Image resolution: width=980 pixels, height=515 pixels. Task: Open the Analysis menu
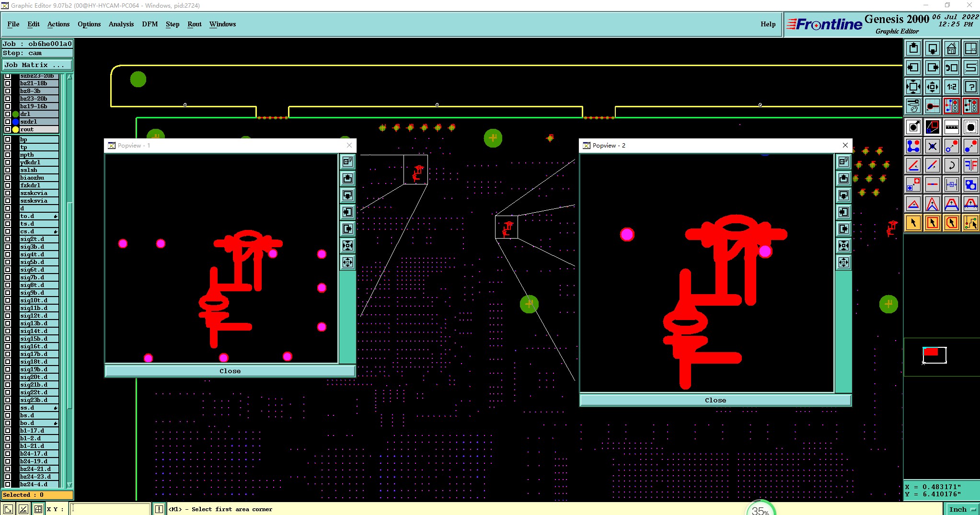tap(121, 24)
